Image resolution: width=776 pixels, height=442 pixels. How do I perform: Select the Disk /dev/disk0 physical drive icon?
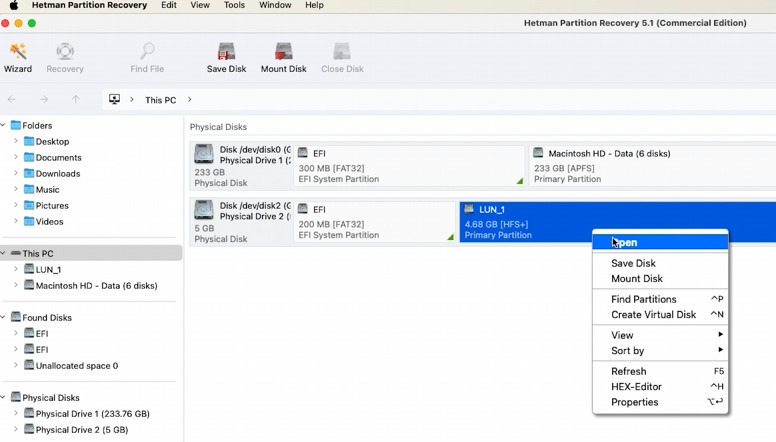pos(204,154)
